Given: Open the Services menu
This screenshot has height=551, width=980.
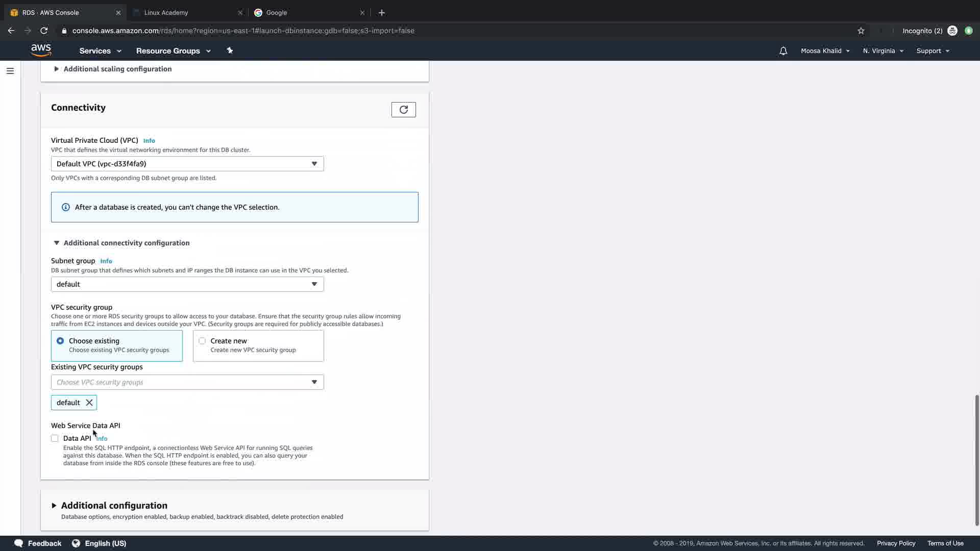Looking at the screenshot, I should point(100,51).
